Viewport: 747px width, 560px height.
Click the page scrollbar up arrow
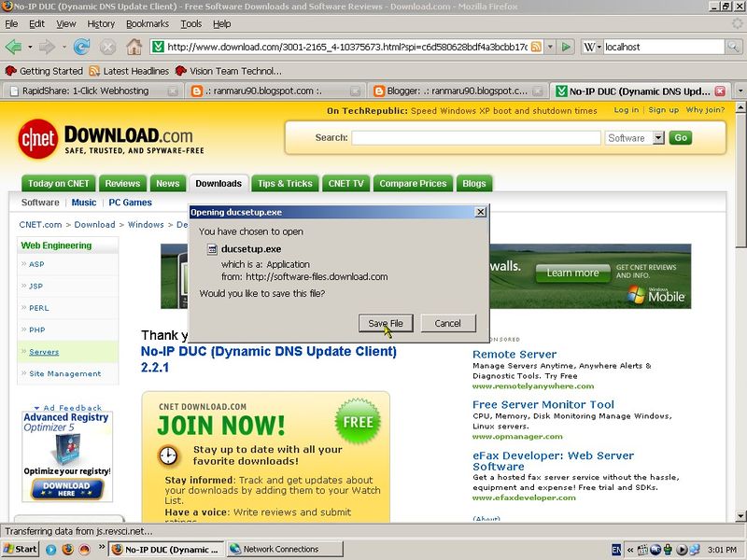click(x=740, y=107)
